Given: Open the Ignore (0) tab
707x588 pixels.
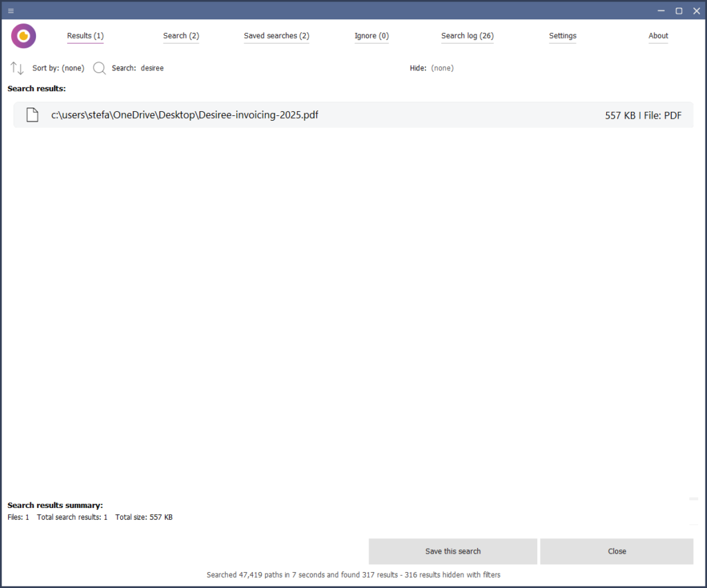Looking at the screenshot, I should pyautogui.click(x=371, y=36).
